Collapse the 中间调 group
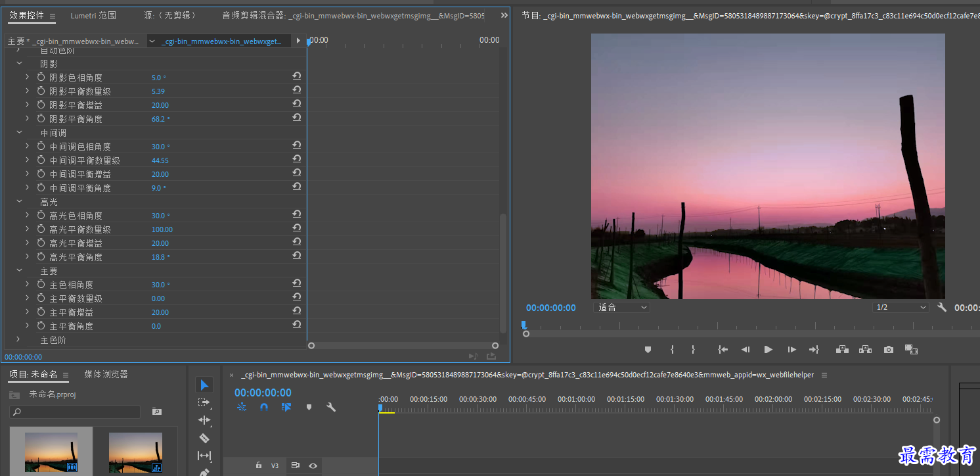Viewport: 980px width, 476px height. [19, 132]
